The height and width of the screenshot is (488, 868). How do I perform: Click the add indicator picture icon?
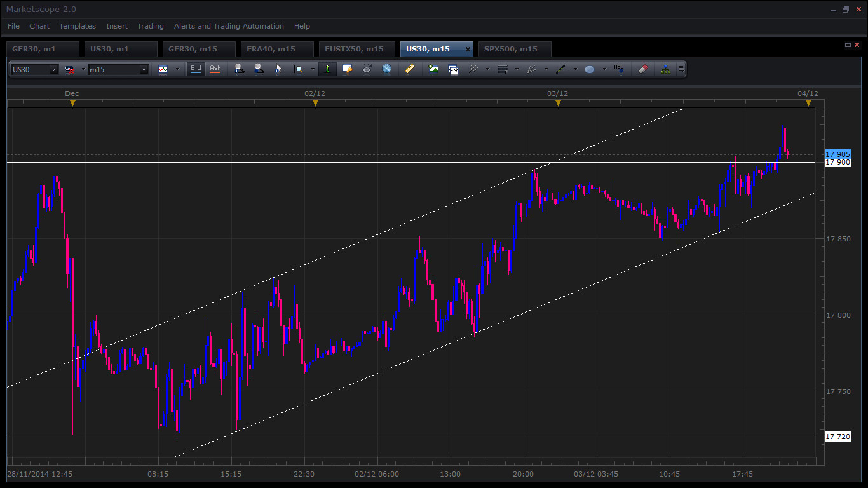point(433,69)
